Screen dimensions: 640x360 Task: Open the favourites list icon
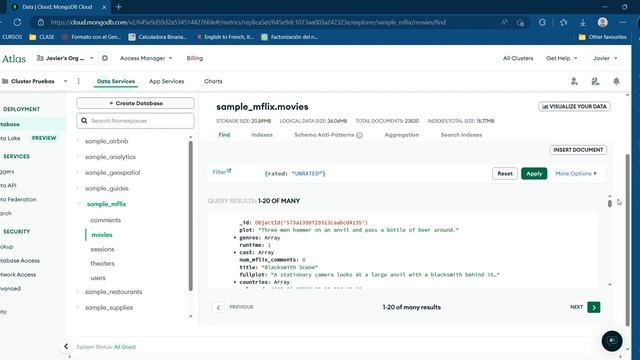(x=564, y=22)
